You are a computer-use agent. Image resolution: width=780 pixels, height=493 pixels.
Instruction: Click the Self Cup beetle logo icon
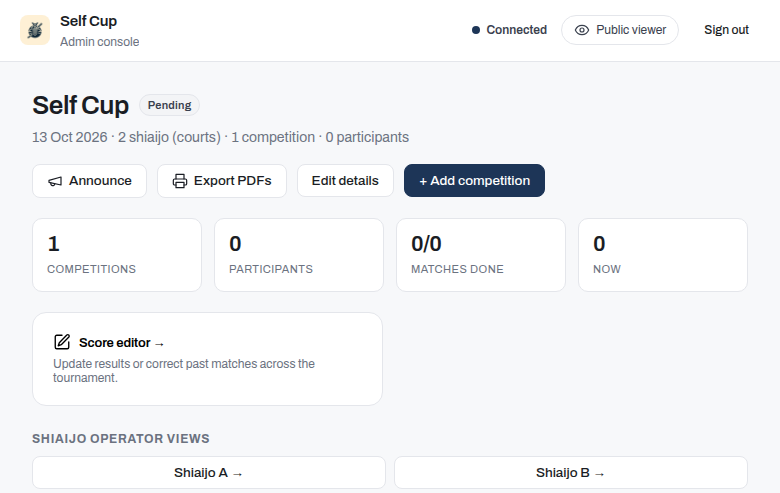[35, 30]
